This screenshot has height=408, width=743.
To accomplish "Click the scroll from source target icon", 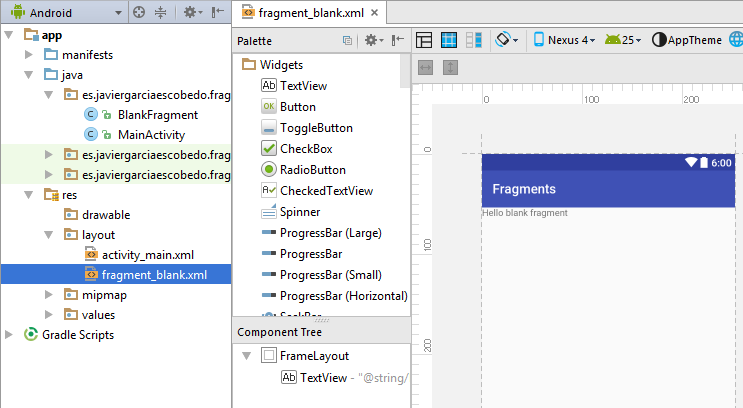I will (139, 13).
